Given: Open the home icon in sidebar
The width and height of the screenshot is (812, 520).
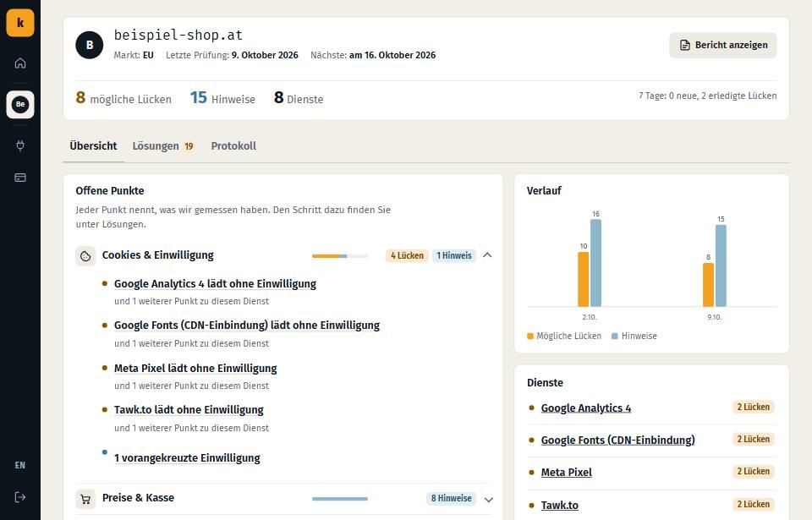Looking at the screenshot, I should pos(20,63).
